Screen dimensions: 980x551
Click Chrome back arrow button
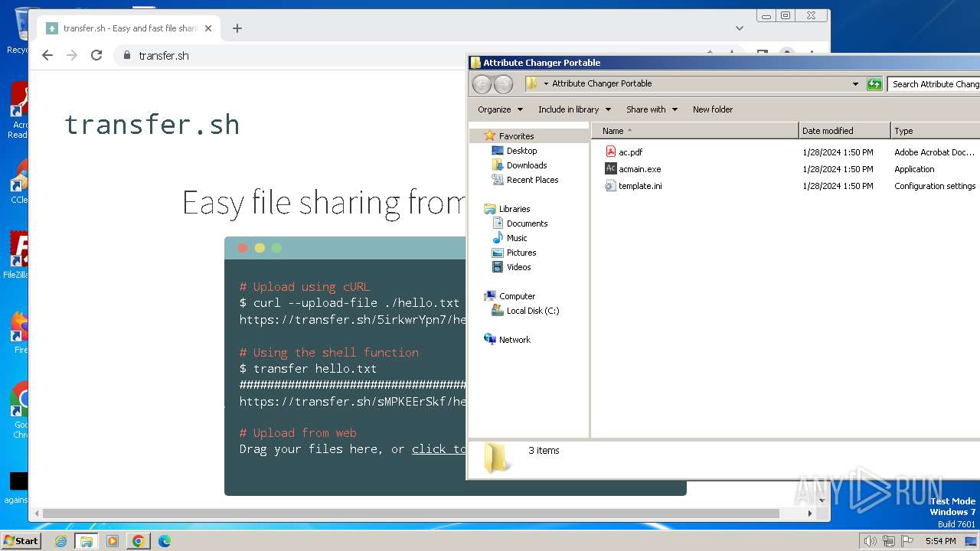tap(47, 55)
